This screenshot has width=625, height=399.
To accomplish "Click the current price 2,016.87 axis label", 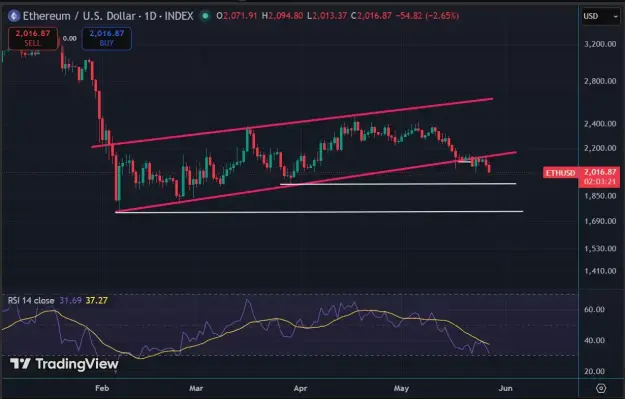I will (x=600, y=172).
